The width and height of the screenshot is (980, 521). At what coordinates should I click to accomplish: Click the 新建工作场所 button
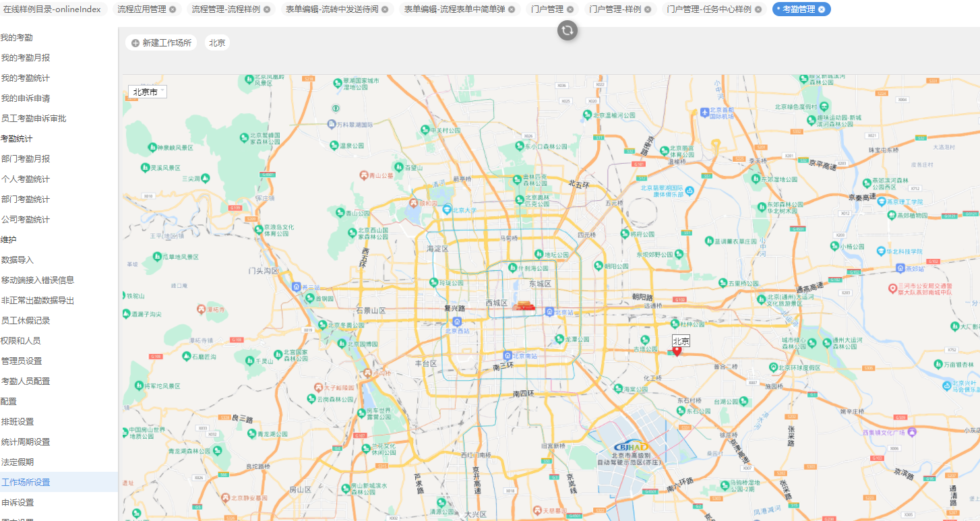tap(161, 42)
